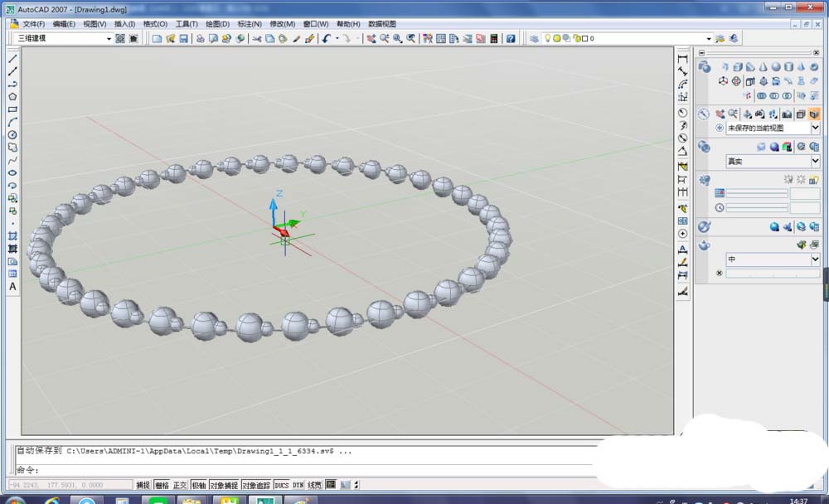This screenshot has height=504, width=829.
Task: Open the 三维建模 workspace dropdown
Action: [109, 38]
